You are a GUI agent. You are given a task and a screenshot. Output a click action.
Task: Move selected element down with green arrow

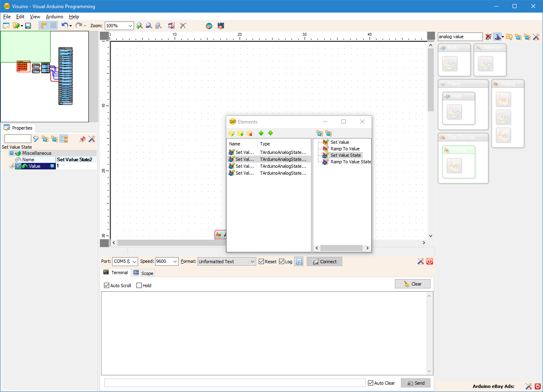pos(270,133)
